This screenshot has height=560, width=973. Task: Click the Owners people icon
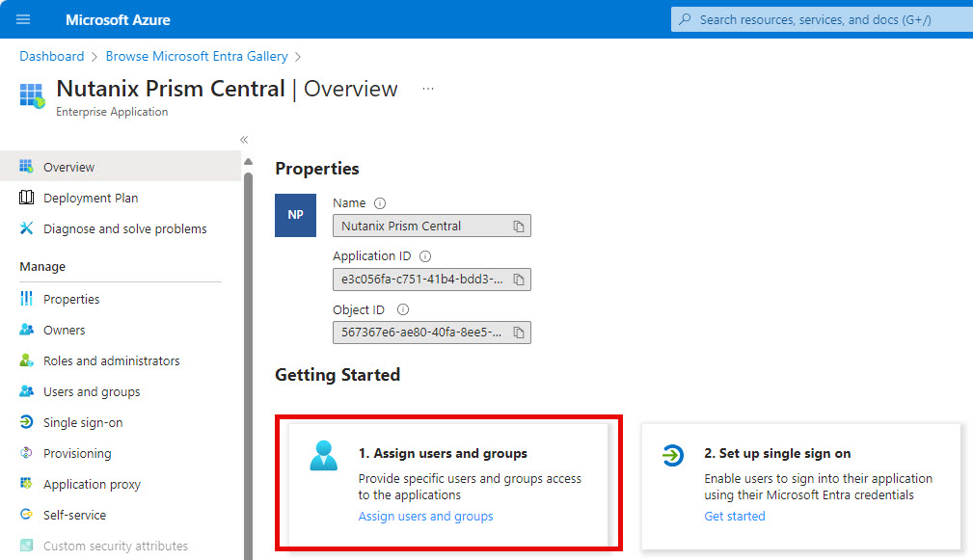click(x=26, y=330)
